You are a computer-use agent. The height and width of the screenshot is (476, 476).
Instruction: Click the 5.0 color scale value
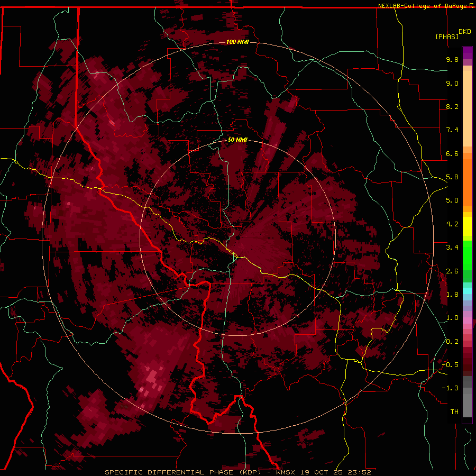[x=452, y=200]
